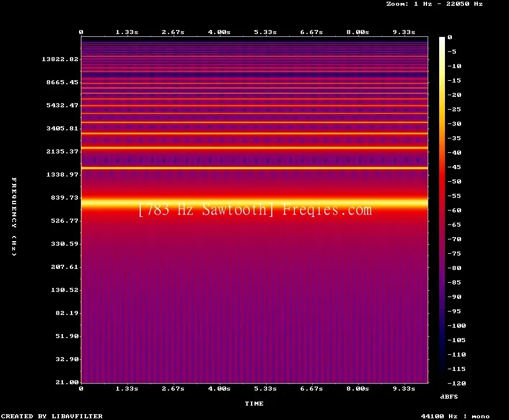Click the -35 value on dBFS scale

click(454, 138)
